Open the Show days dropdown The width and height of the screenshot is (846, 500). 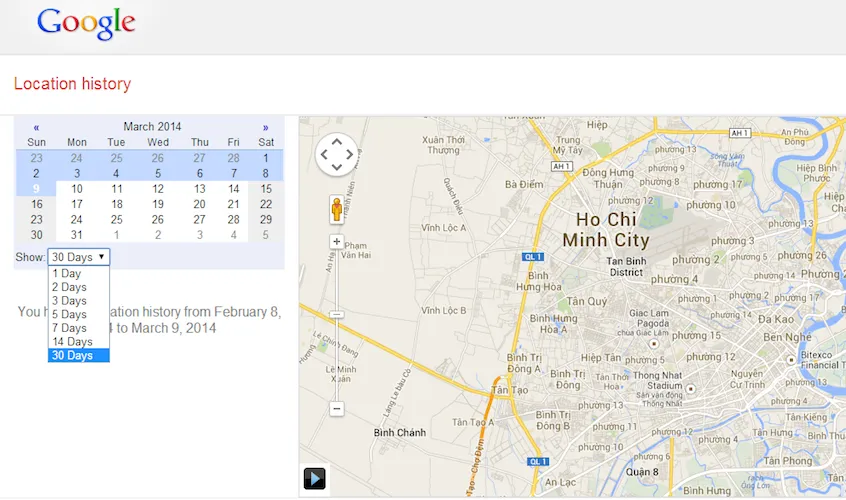pyautogui.click(x=78, y=257)
